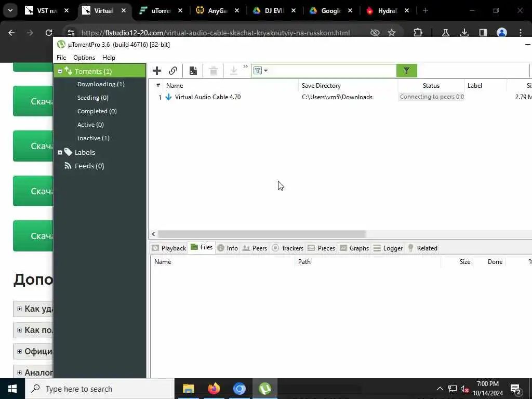The height and width of the screenshot is (399, 532).
Task: Switch to the Pieces tab
Action: [321, 248]
